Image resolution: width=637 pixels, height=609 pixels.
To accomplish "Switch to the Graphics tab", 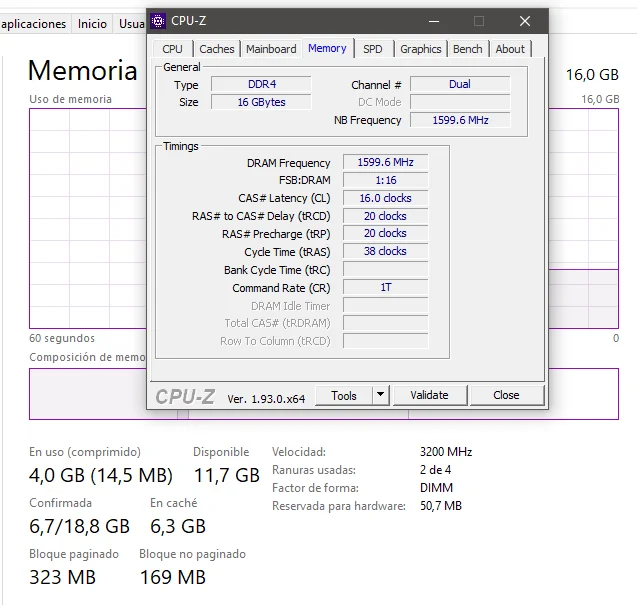I will (x=420, y=49).
